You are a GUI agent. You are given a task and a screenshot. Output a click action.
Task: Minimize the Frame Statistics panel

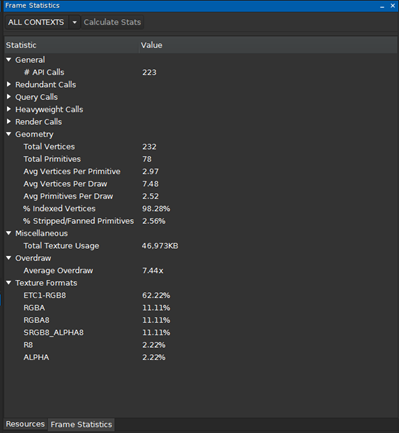[x=382, y=6]
